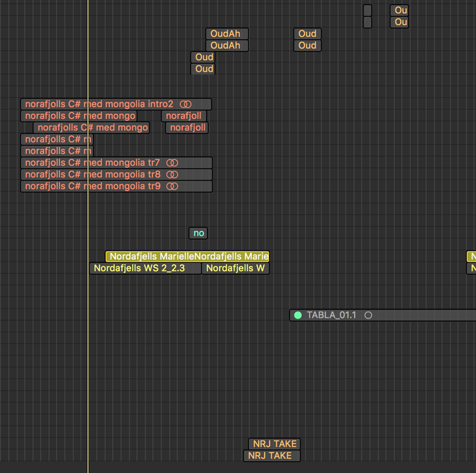Select the upper OudAh region

(x=226, y=34)
